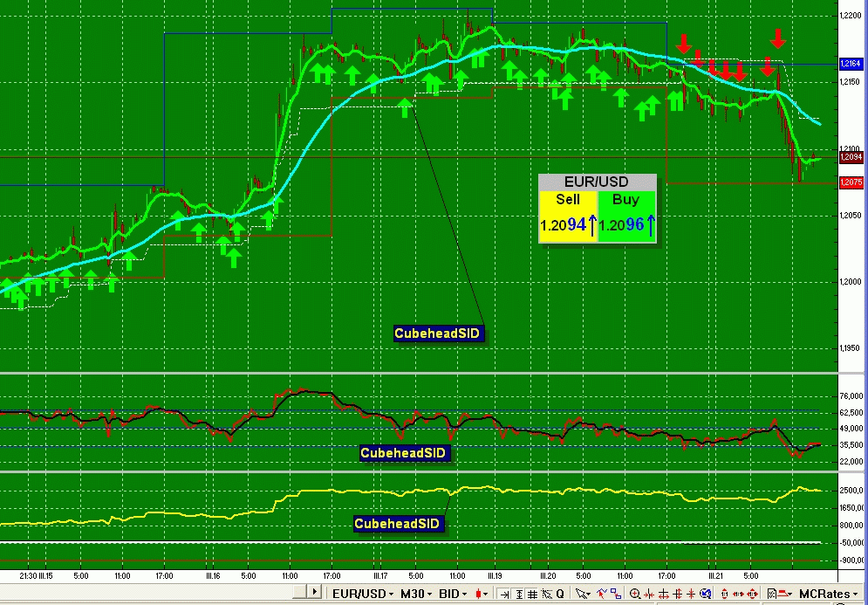Toggle the grid display icon
The height and width of the screenshot is (605, 868).
532,594
